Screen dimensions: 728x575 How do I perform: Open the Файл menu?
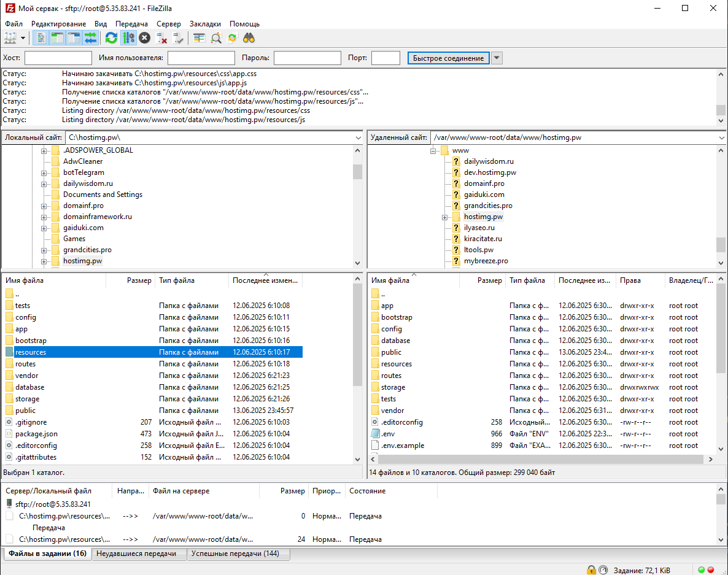(x=14, y=24)
